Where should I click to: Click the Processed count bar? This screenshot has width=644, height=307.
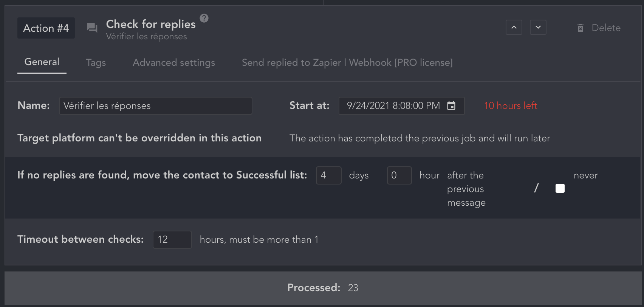(x=323, y=288)
